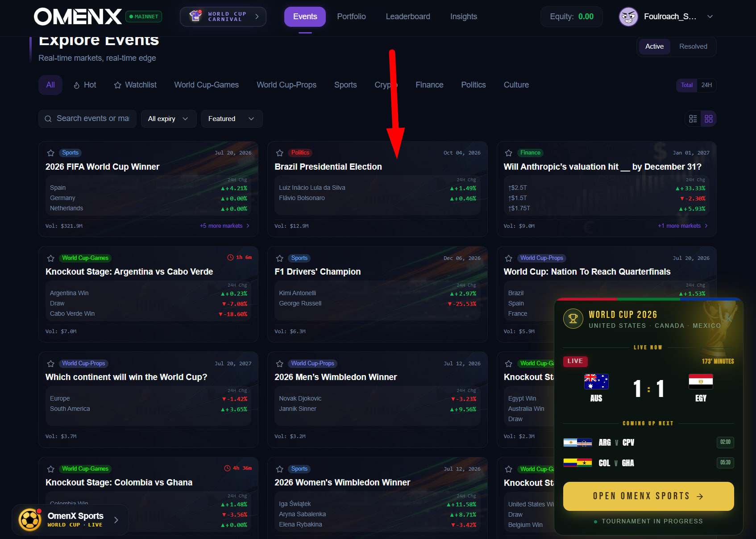The width and height of the screenshot is (756, 539).
Task: Open +1 more markets link
Action: tap(683, 226)
